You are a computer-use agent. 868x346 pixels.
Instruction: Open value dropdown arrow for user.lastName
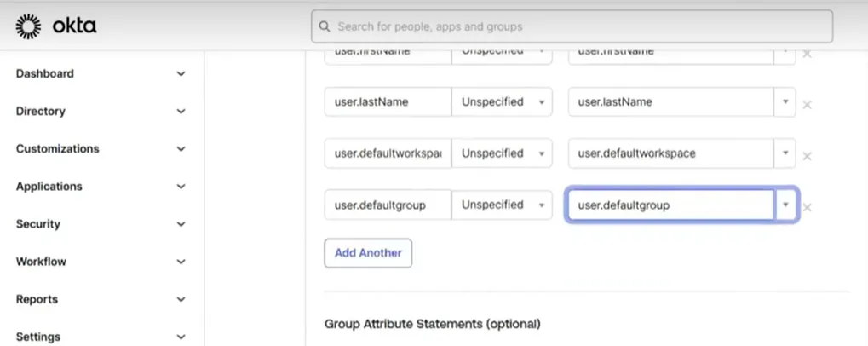pyautogui.click(x=785, y=102)
